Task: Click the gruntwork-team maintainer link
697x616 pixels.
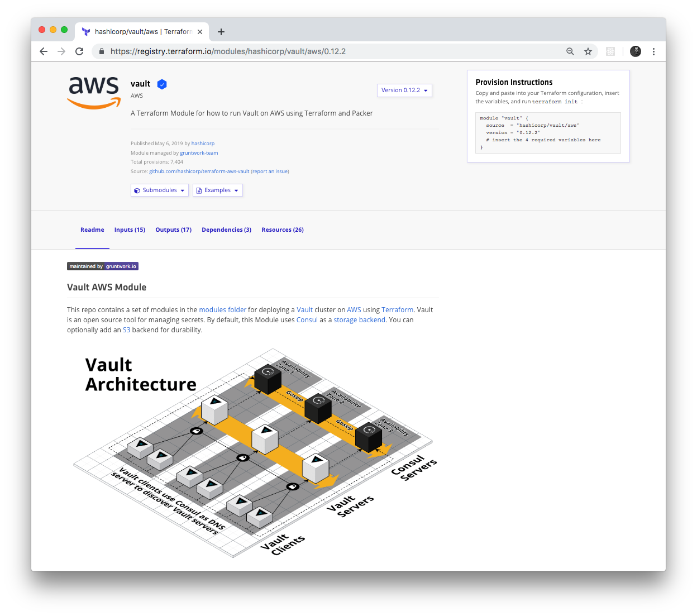Action: point(199,152)
